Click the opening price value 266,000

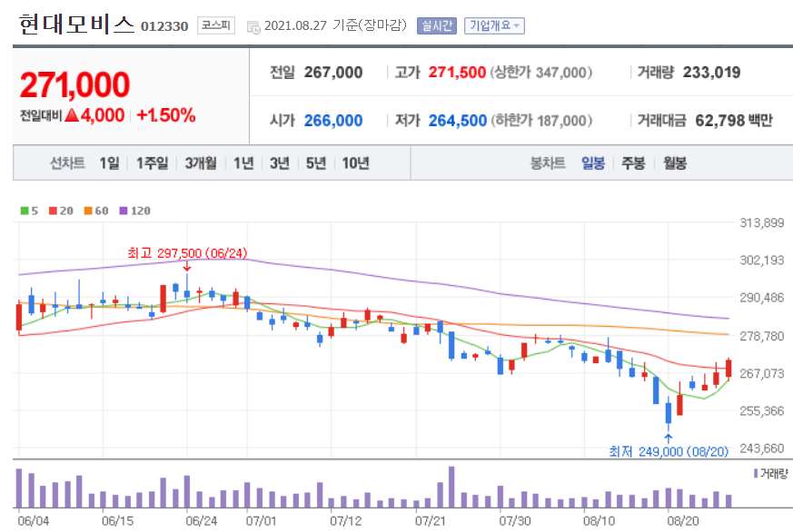(x=333, y=121)
